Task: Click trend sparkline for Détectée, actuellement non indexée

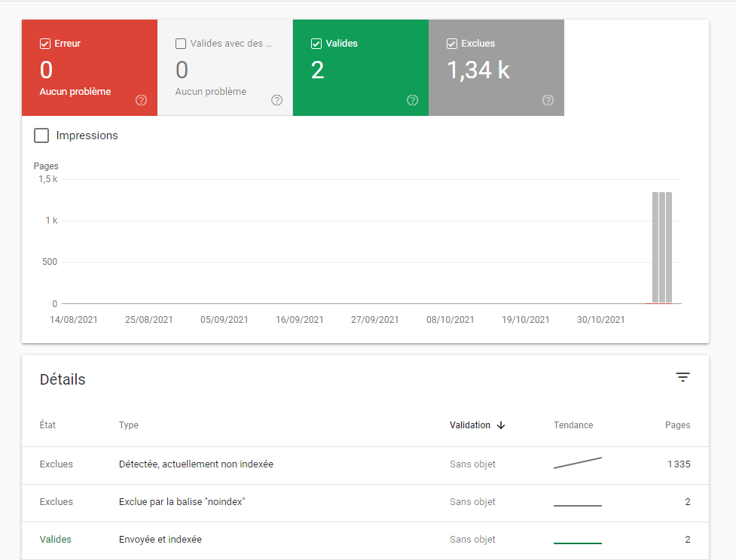Action: (x=577, y=463)
